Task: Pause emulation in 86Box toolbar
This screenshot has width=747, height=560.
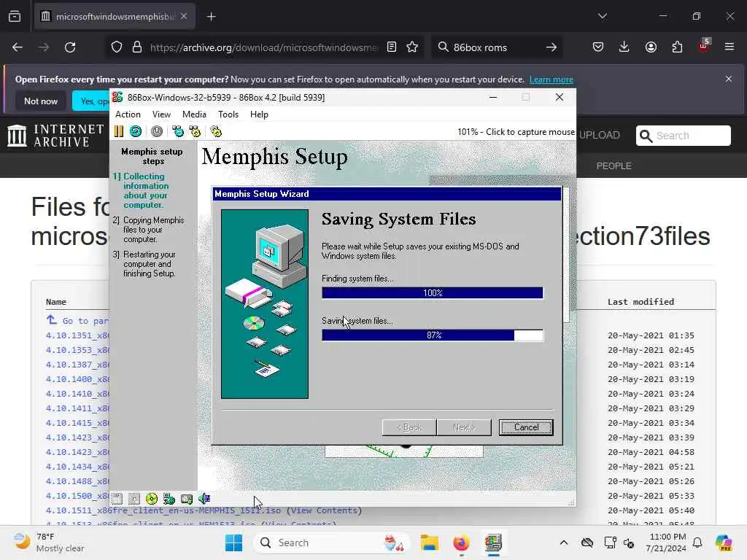Action: (119, 131)
